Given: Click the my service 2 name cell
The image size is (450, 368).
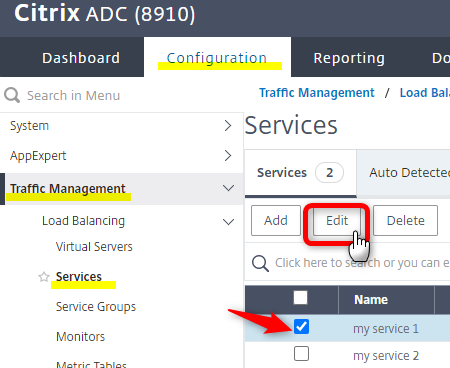Looking at the screenshot, I should 386,356.
